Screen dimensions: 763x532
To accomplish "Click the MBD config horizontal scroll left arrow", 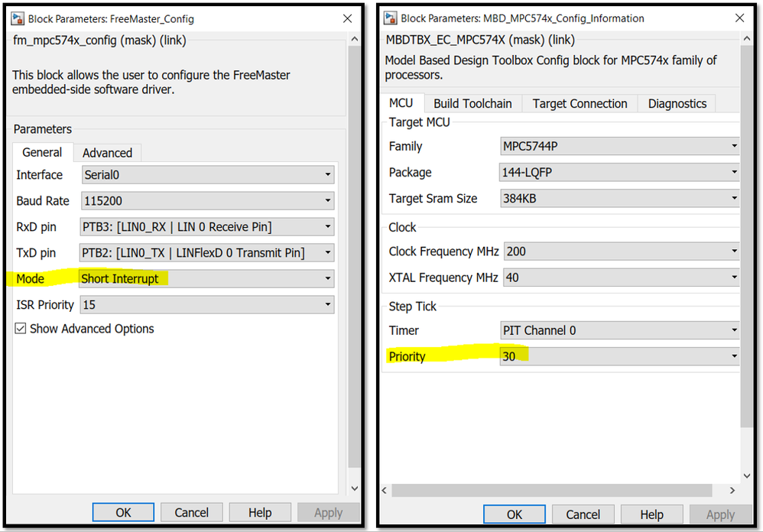I will point(385,490).
